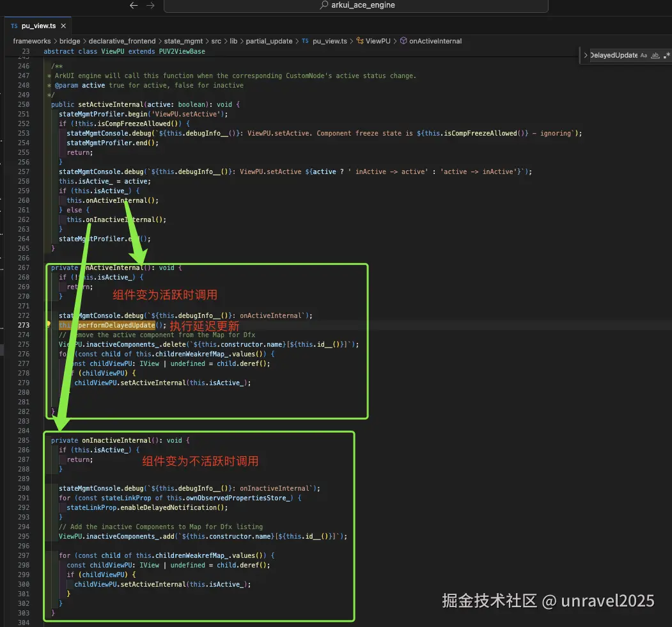
Task: Click the lightbulb code action icon on line 273
Action: click(x=48, y=324)
